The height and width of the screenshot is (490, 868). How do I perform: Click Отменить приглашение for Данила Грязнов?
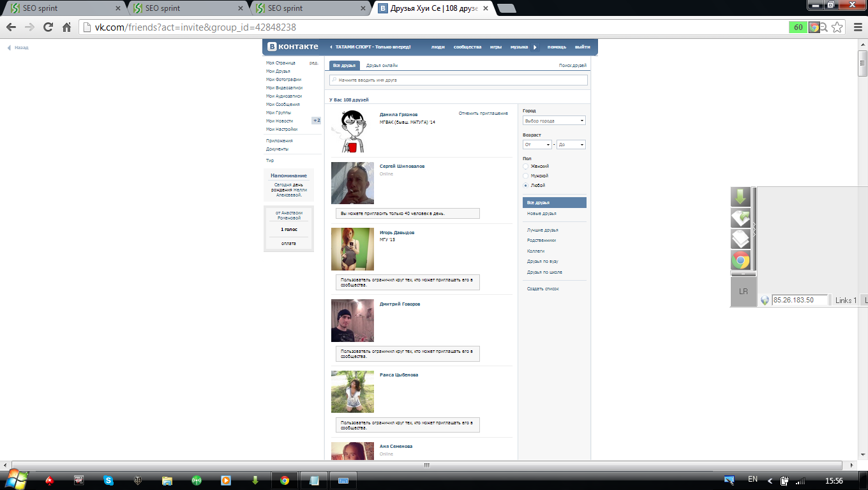[483, 113]
